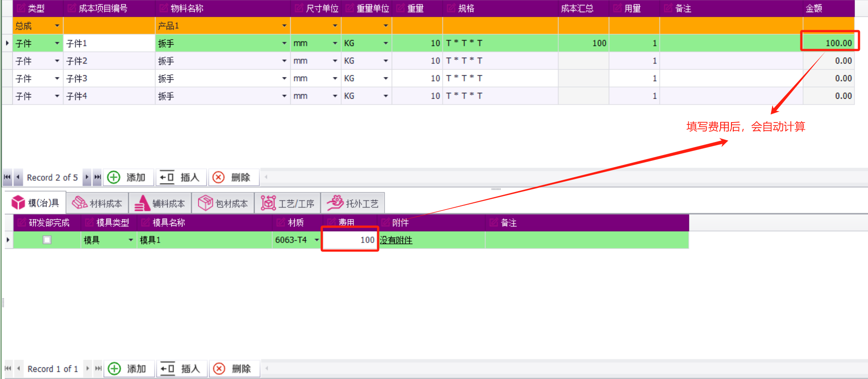This screenshot has height=379, width=868.
Task: Switch to the 材料成本 tab
Action: 97,204
